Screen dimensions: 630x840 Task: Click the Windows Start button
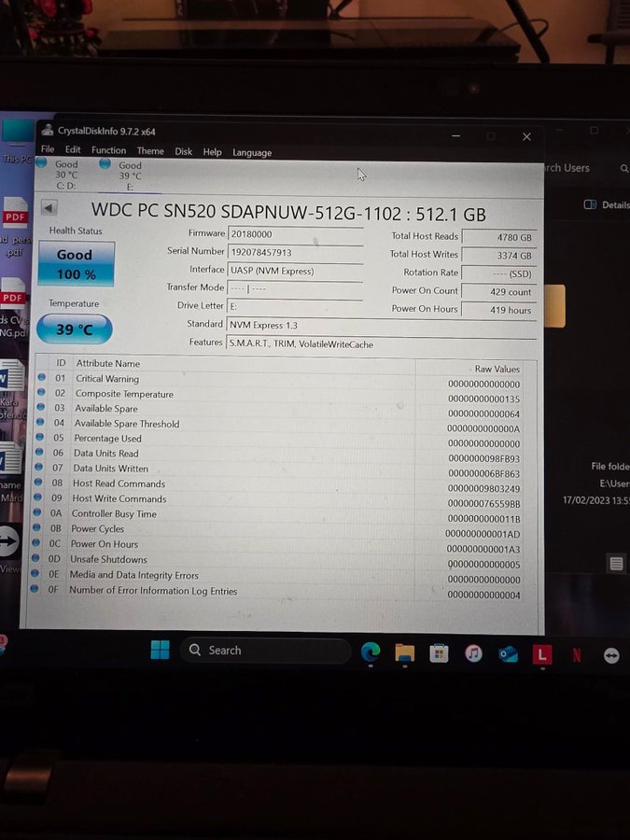pyautogui.click(x=160, y=651)
